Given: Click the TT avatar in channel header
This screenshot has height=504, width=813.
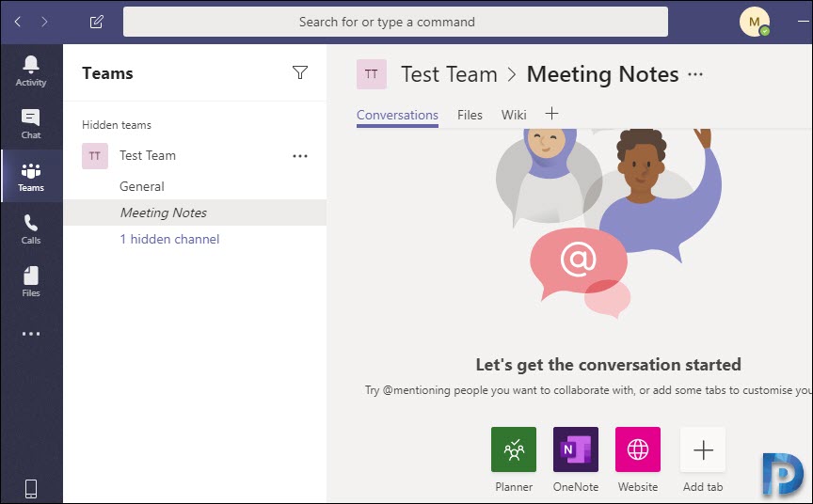Looking at the screenshot, I should coord(372,74).
